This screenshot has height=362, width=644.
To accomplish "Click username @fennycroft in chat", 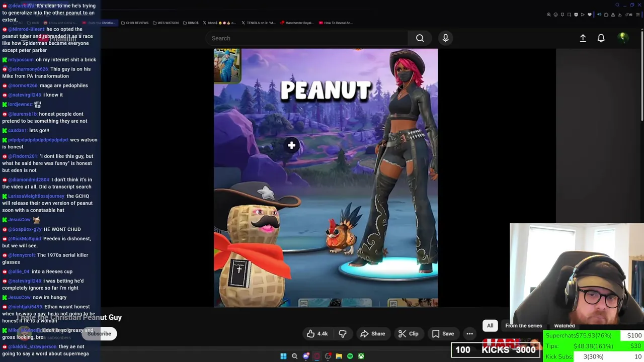I will coord(22,255).
